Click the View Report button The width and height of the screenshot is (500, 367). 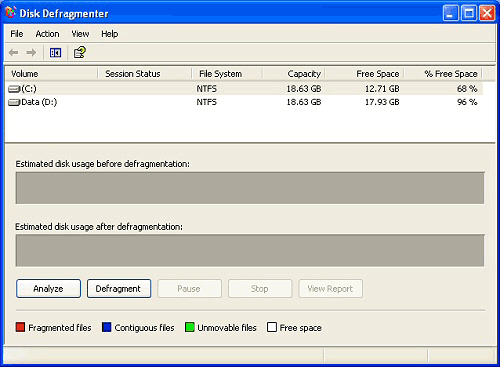[330, 289]
